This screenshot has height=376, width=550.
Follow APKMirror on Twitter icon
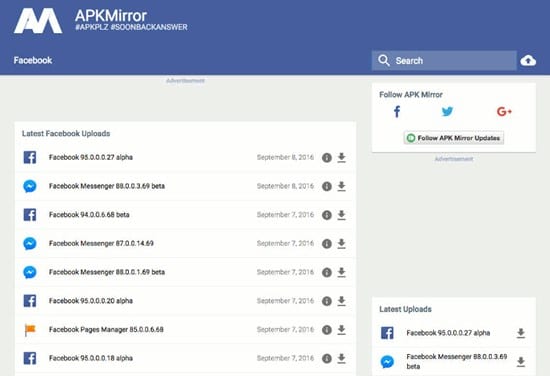[x=447, y=112]
